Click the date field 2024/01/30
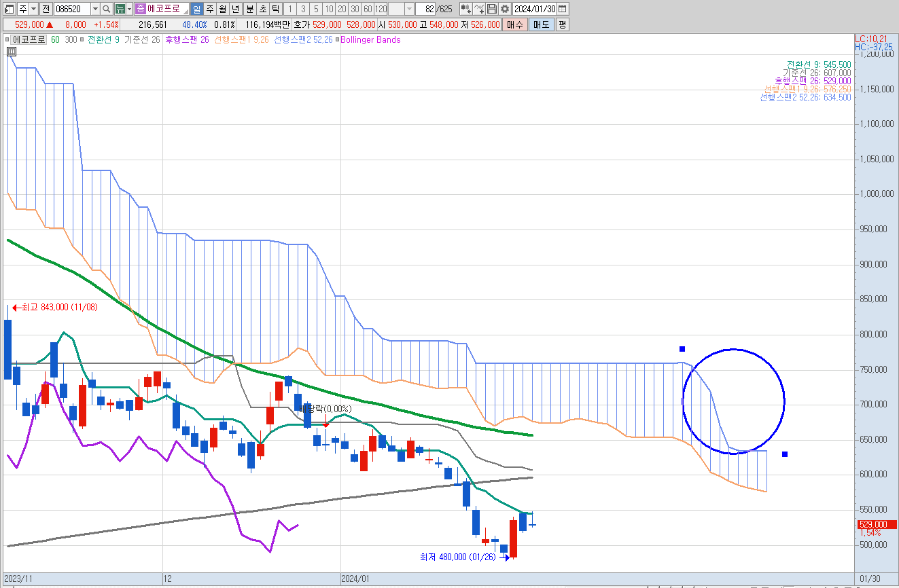Screen dimensions: 899x588 pyautogui.click(x=534, y=9)
